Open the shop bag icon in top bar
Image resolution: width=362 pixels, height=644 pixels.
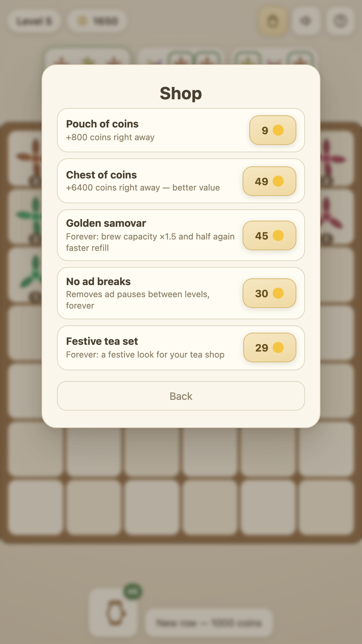pyautogui.click(x=273, y=21)
